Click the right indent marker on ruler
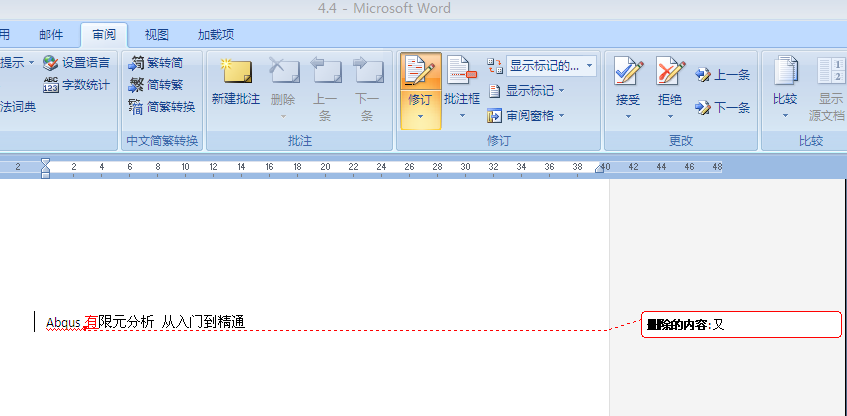 click(x=600, y=169)
